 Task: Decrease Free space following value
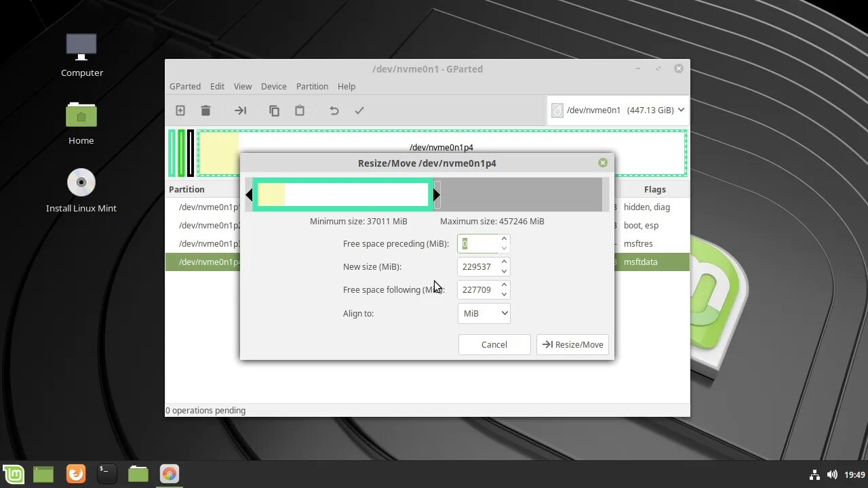point(504,294)
